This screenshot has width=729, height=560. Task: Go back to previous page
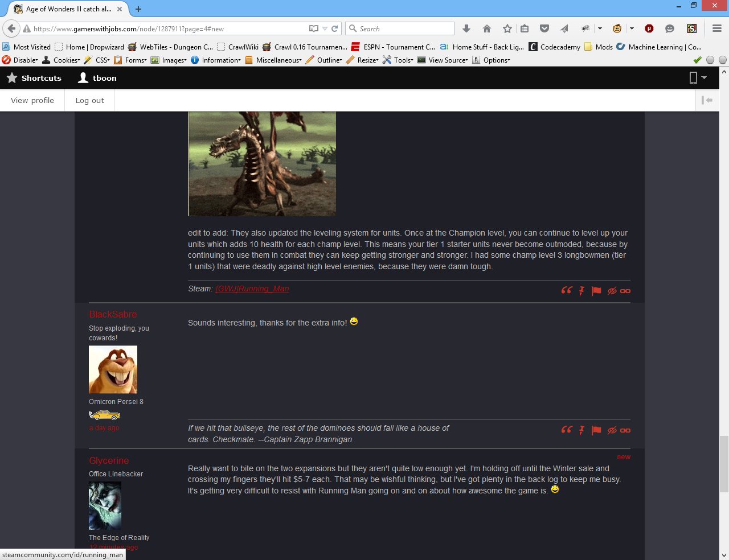point(11,28)
